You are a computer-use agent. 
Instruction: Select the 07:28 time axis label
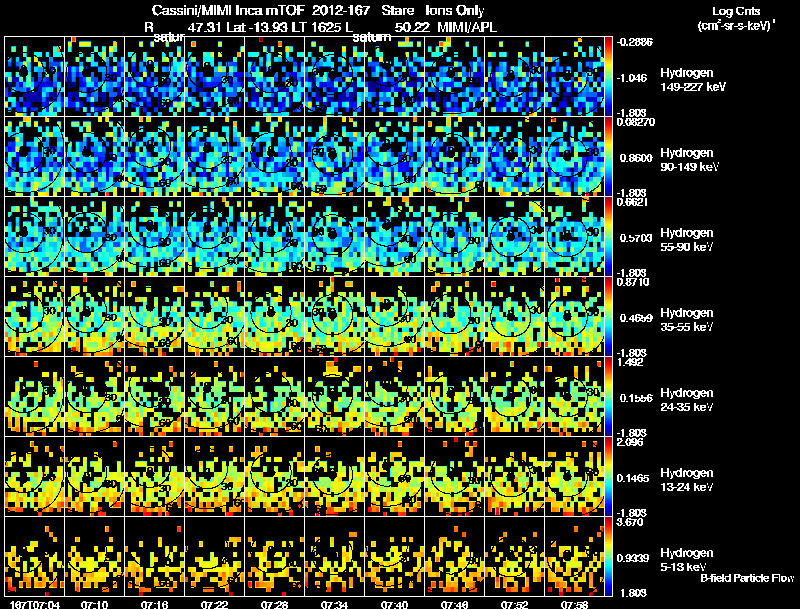(x=274, y=604)
